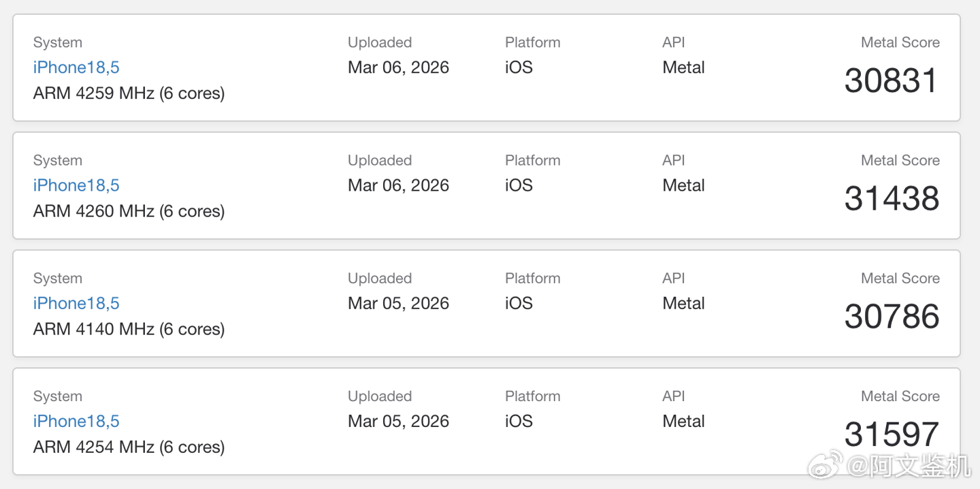The image size is (980, 489).
Task: Open the iPhone18,5 link with 4140 MHz
Action: [x=76, y=303]
